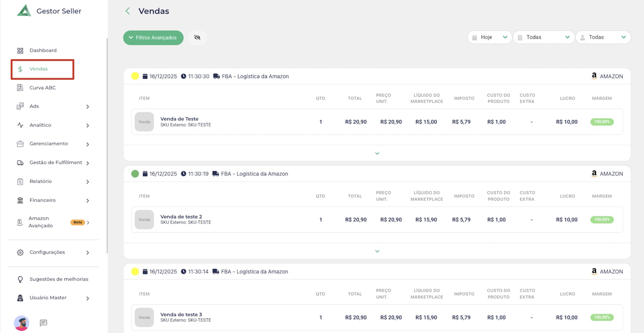Viewport: 644px width, 333px height.
Task: Expand the Filtros Avançados panel
Action: click(153, 38)
